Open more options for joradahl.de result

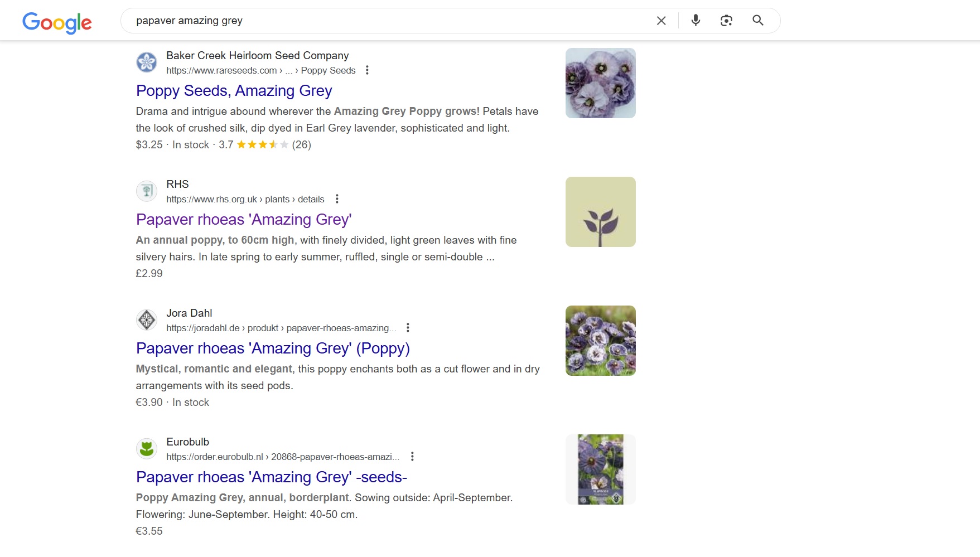coord(408,328)
